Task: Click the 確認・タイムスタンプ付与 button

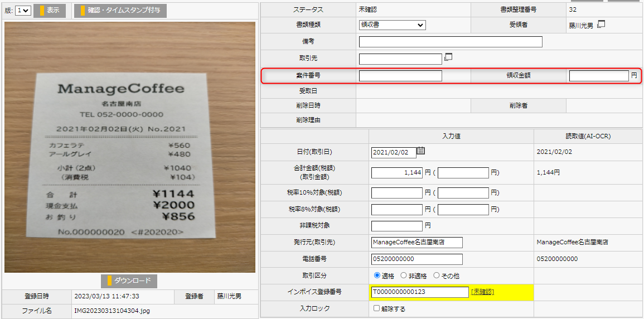Action: [120, 11]
